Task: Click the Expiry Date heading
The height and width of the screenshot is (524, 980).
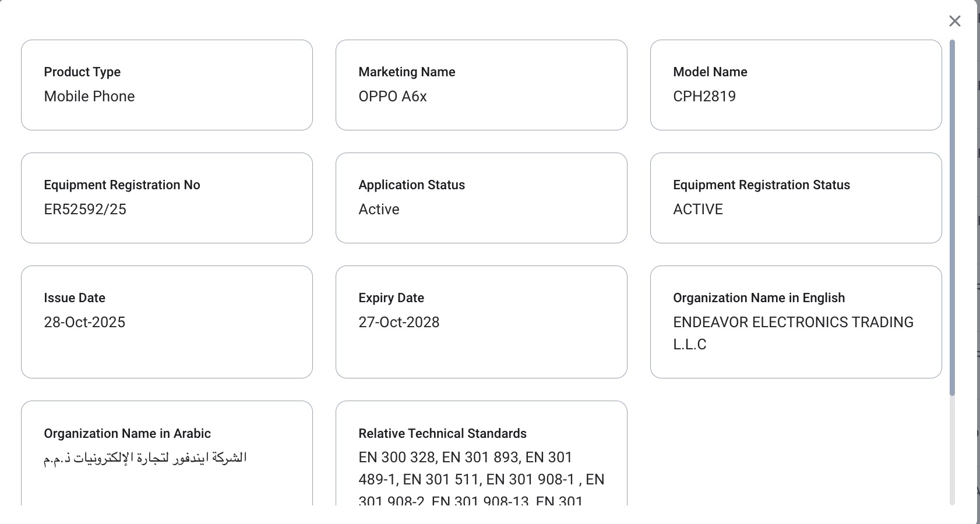Action: pos(391,298)
